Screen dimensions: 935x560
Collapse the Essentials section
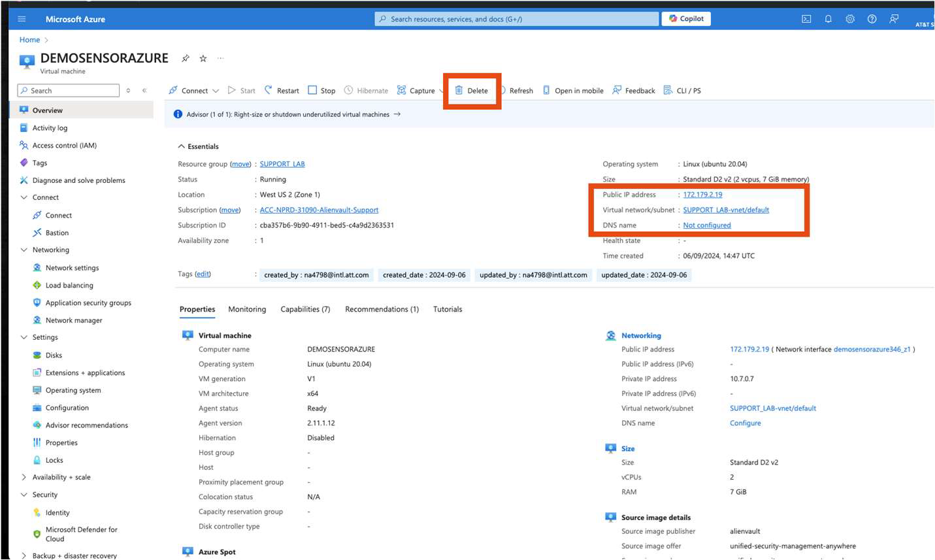click(182, 146)
